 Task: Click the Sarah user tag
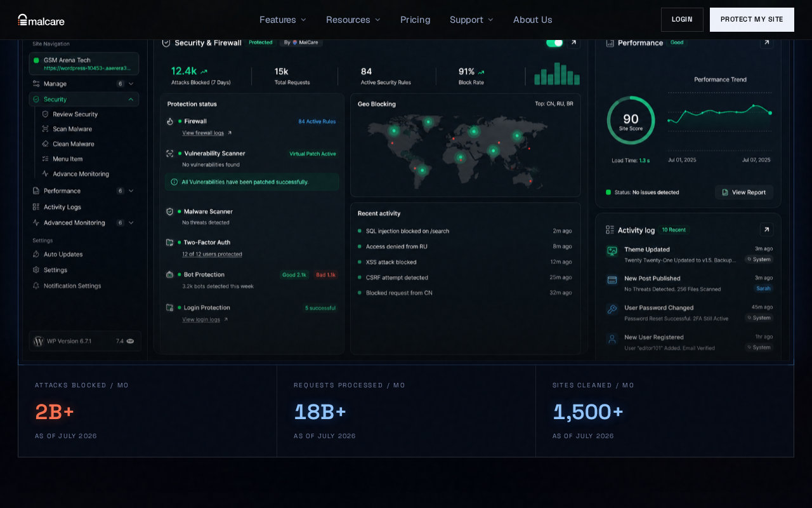(x=763, y=288)
